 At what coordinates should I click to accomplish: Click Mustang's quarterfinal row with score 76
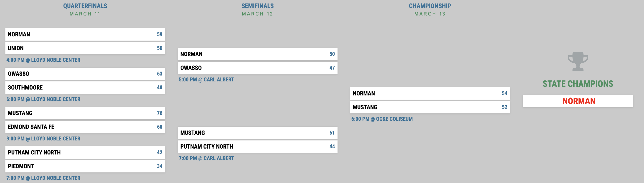pos(85,113)
